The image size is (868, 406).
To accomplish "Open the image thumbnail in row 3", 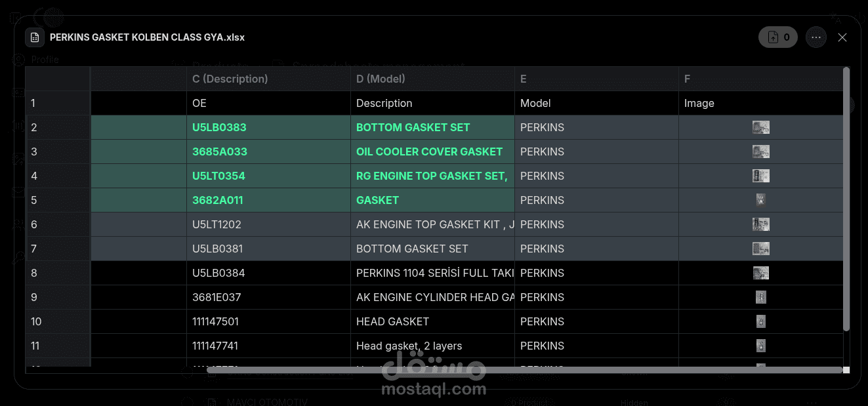I will pyautogui.click(x=761, y=152).
